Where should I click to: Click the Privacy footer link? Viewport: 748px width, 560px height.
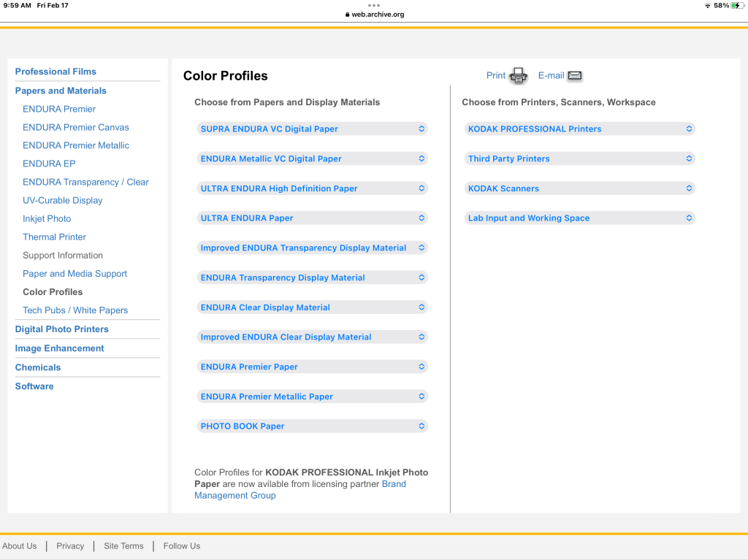point(70,546)
